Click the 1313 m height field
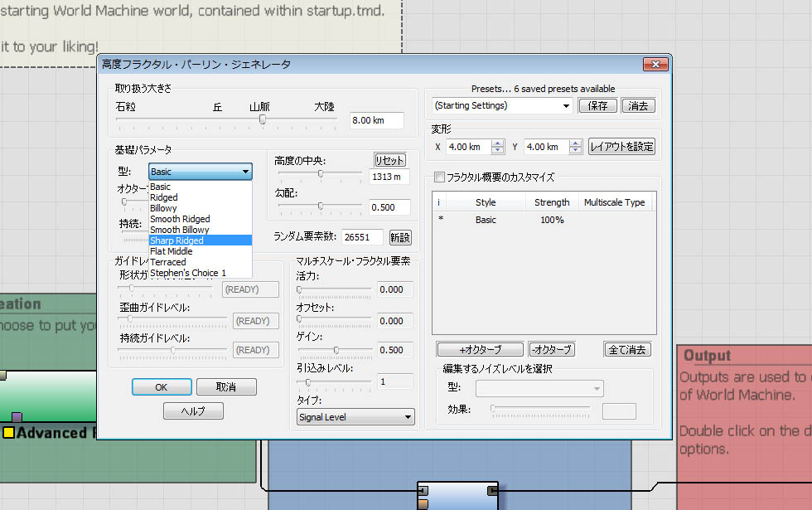Viewport: 812px width, 510px height. coord(389,177)
